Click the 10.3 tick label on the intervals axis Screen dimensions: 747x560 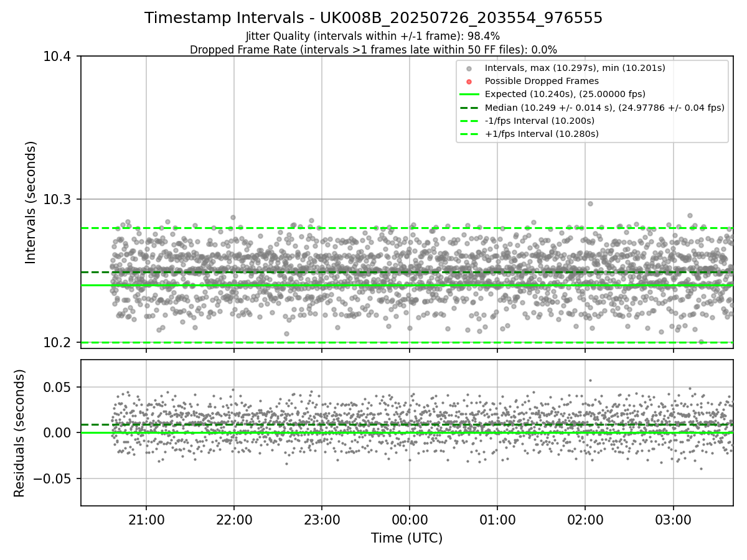[59, 200]
